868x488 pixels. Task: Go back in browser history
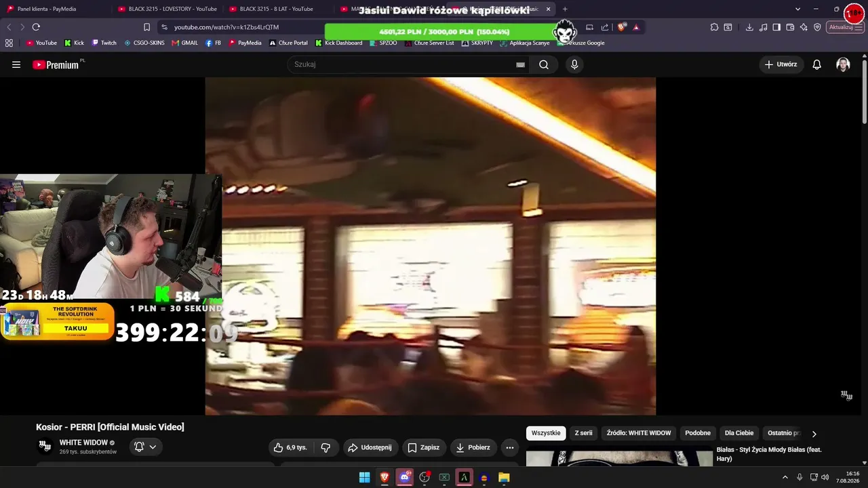9,27
